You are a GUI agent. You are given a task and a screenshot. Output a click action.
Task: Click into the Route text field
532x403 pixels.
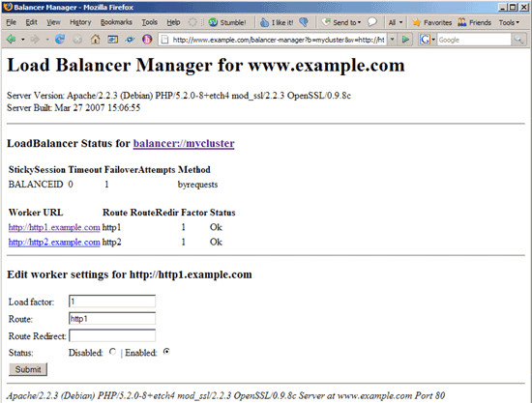(x=112, y=318)
